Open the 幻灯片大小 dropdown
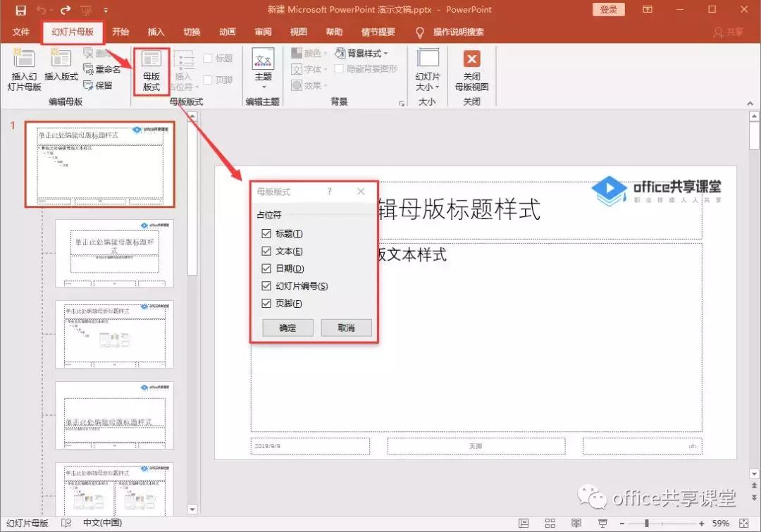This screenshot has width=761, height=532. (x=428, y=70)
